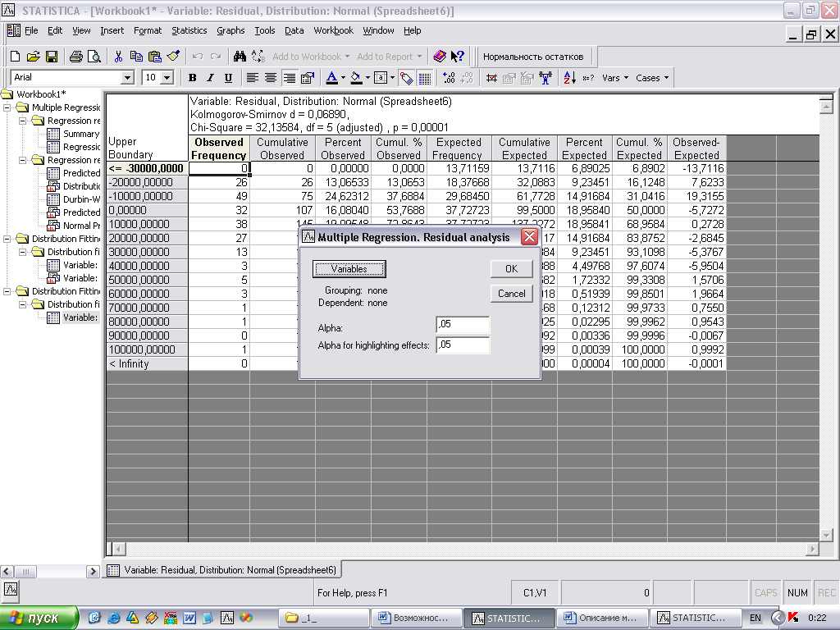Click the Format Painter brush icon
The image size is (840, 630).
click(172, 57)
